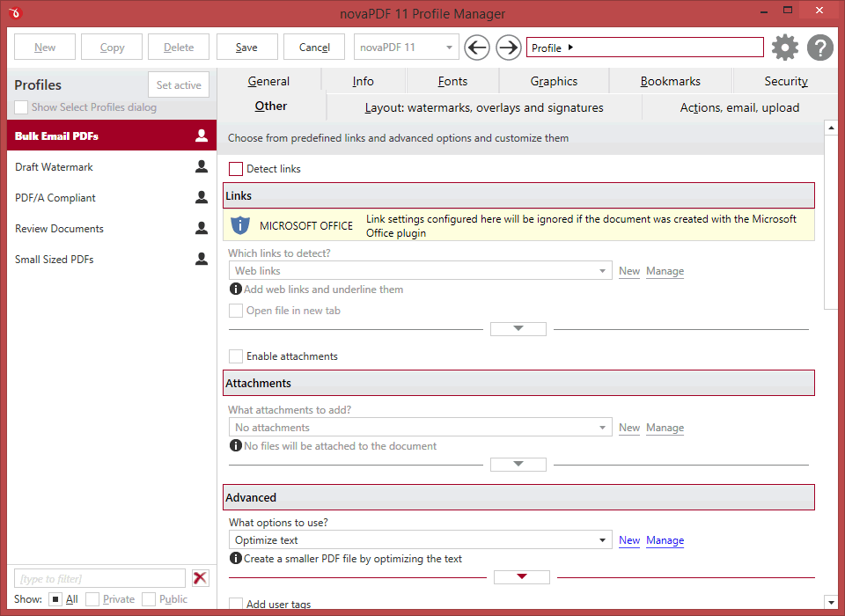Switch to the General tab

(268, 81)
